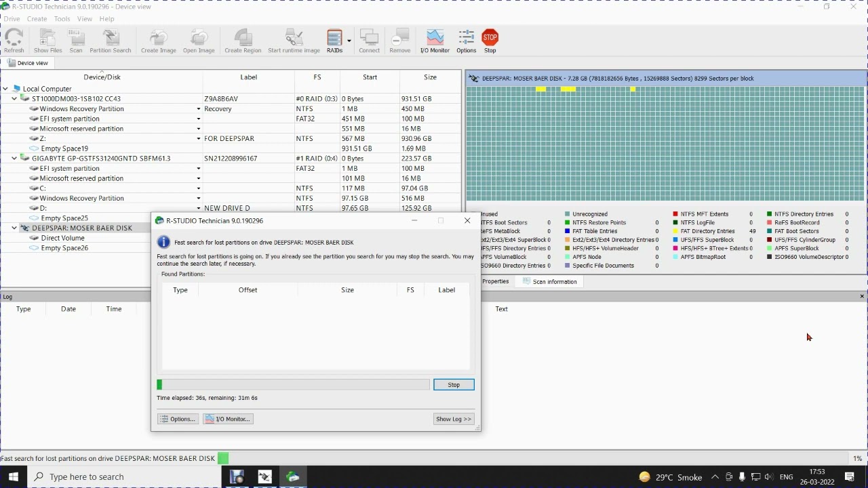
Task: Click the Date column header in Log
Action: (x=68, y=309)
